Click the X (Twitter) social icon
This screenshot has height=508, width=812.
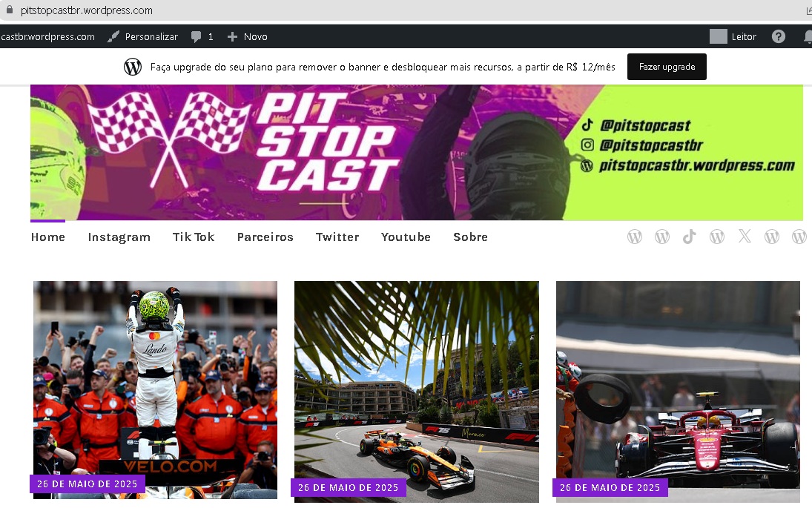pos(745,237)
